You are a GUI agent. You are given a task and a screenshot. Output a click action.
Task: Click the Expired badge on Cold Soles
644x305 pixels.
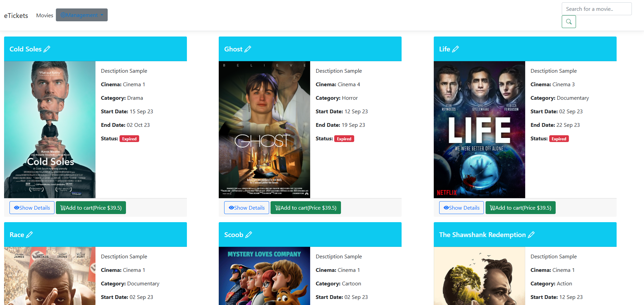pyautogui.click(x=129, y=139)
